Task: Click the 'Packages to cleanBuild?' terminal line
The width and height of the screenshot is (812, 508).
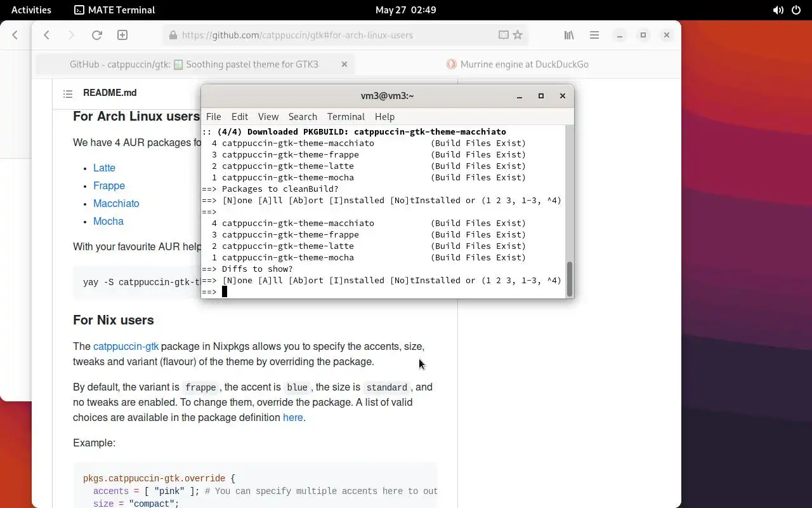Action: [270, 189]
